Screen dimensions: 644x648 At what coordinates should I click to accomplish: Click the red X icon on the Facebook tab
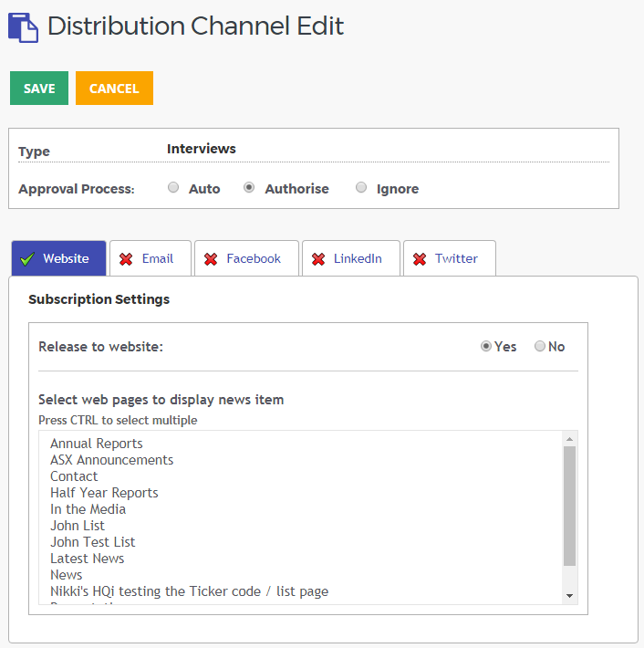pos(211,259)
